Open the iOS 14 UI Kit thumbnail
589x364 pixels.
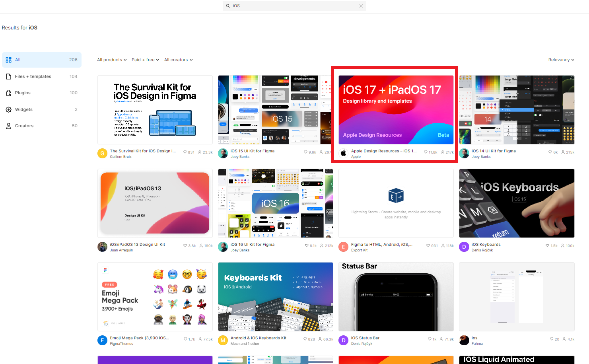point(517,110)
